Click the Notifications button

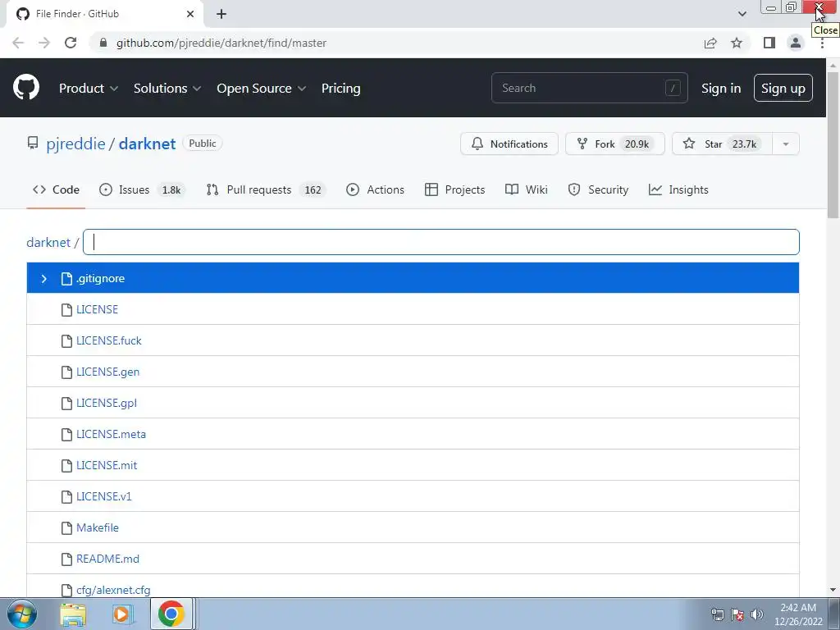pyautogui.click(x=509, y=144)
